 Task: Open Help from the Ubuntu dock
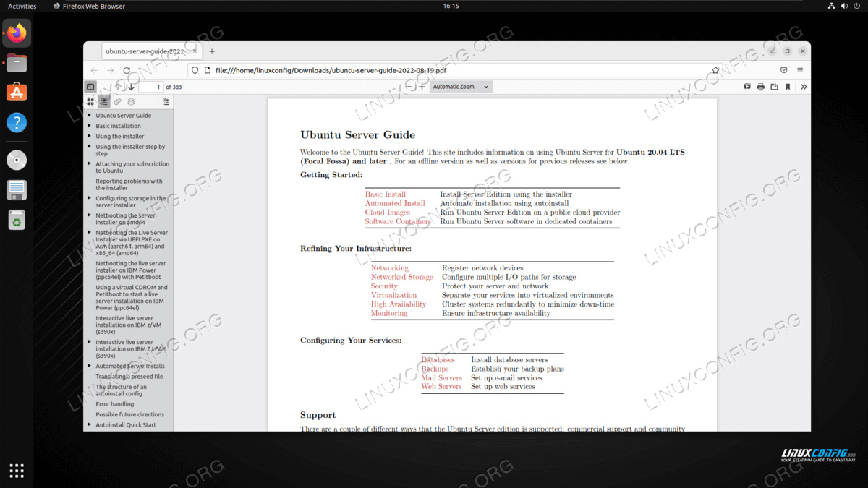tap(17, 122)
